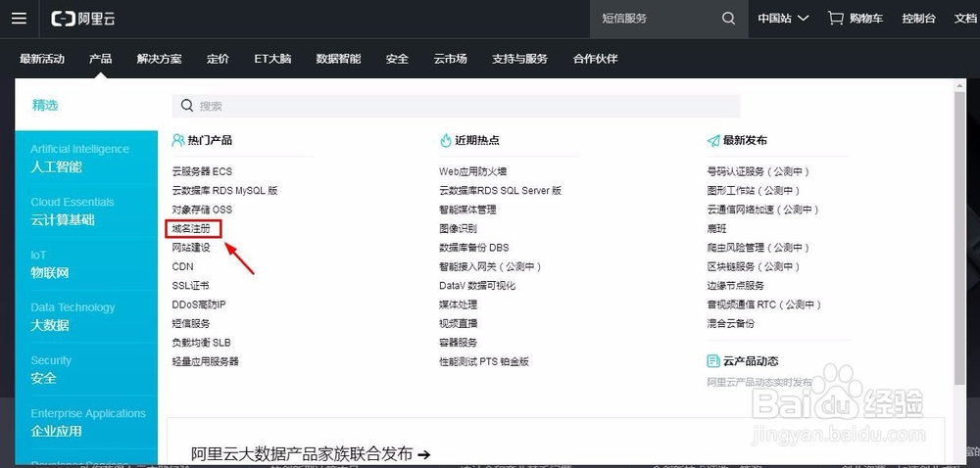Viewport: 980px width, 468px height.
Task: Open 轻量应用服务器 link
Action: point(206,361)
